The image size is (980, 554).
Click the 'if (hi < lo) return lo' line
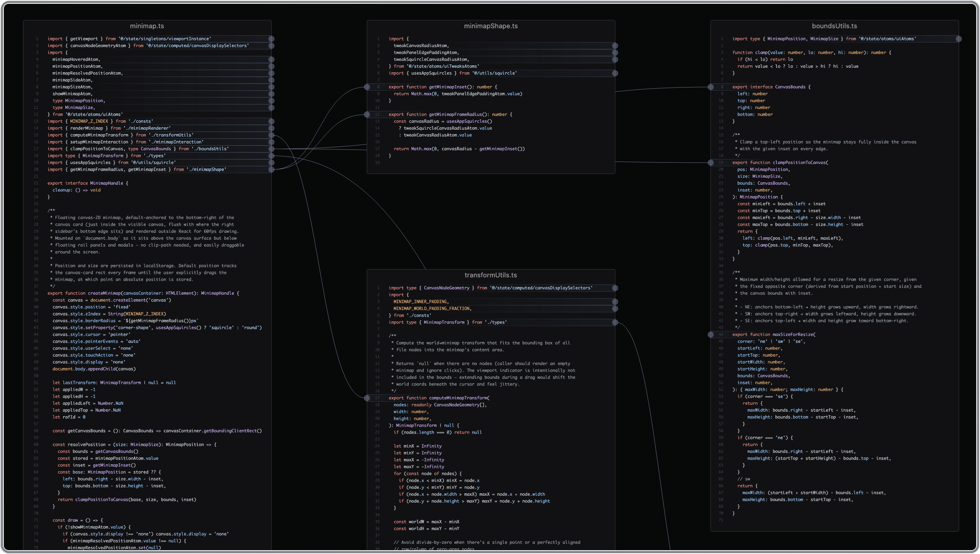coord(765,59)
